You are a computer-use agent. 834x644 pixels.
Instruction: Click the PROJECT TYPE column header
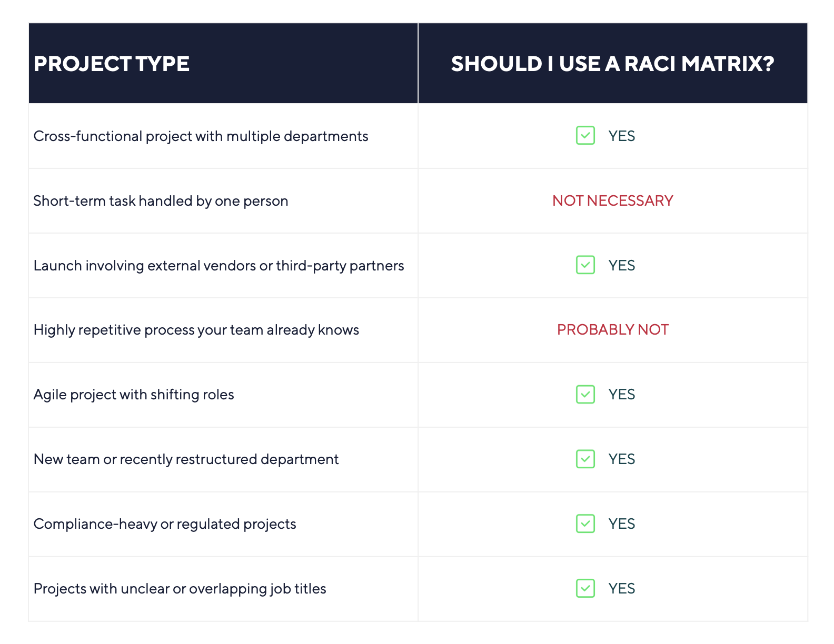click(x=112, y=64)
